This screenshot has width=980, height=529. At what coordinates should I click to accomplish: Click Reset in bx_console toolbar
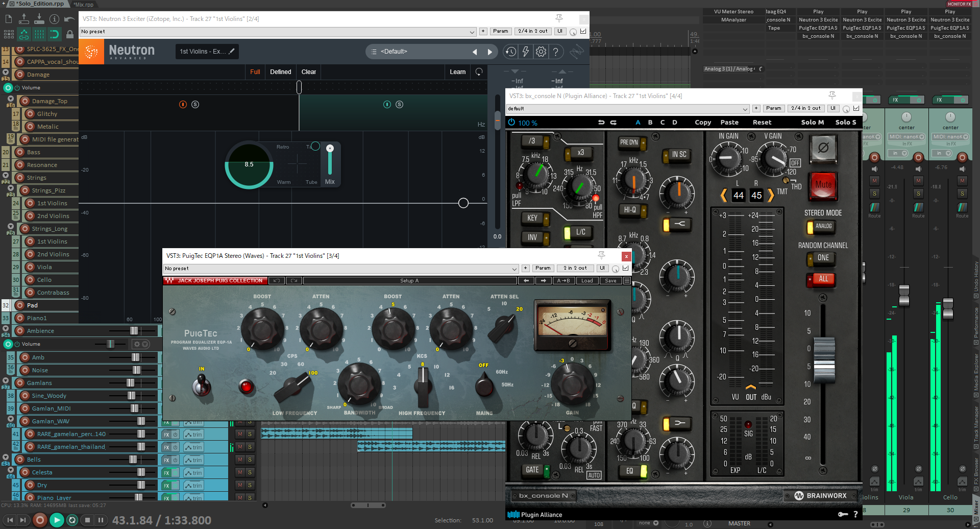click(x=762, y=123)
